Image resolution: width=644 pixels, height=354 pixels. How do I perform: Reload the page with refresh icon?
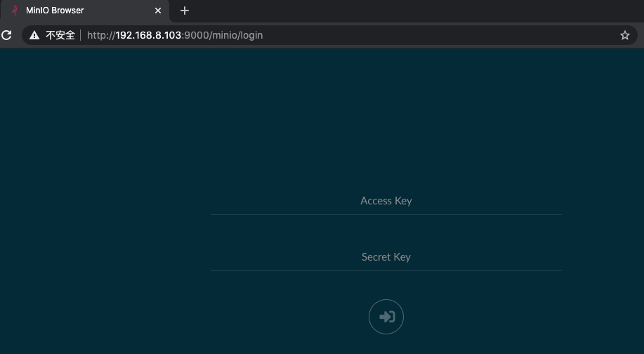[x=6, y=35]
